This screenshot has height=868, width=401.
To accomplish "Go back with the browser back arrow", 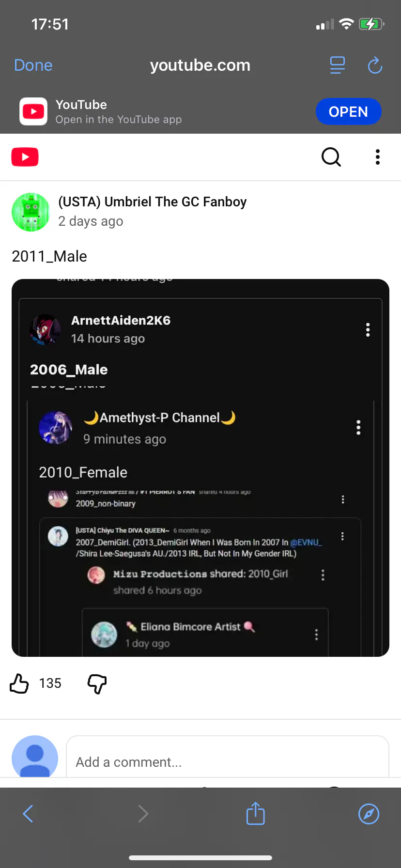I will 28,814.
